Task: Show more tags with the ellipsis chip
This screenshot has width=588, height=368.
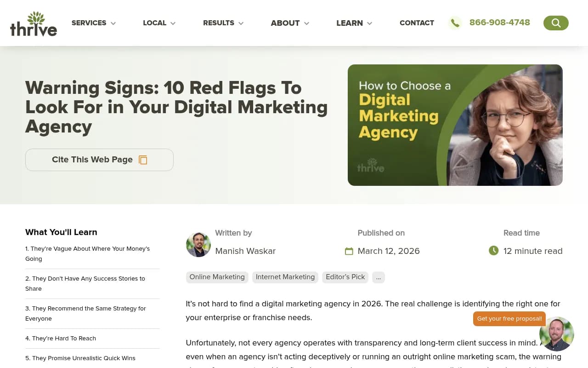Action: pyautogui.click(x=379, y=277)
